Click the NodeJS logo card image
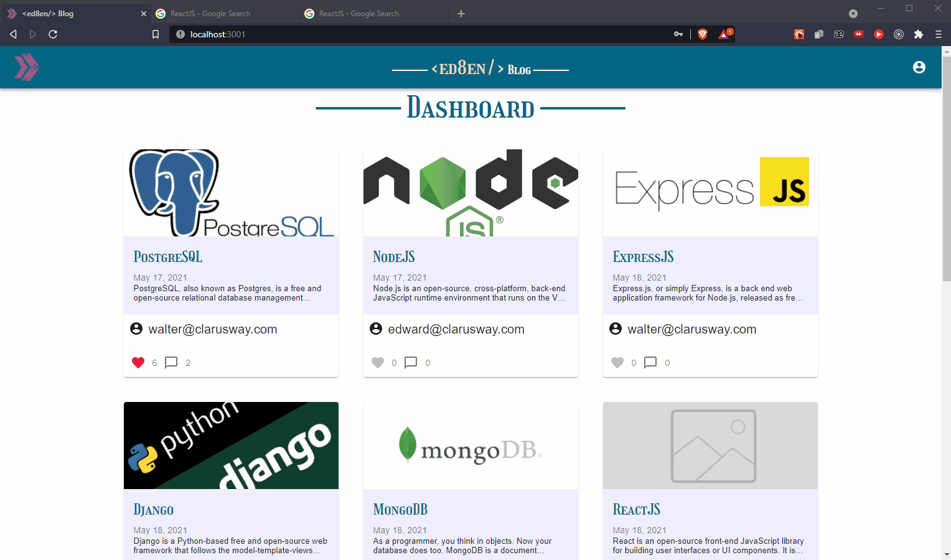This screenshot has width=951, height=560. 471,193
